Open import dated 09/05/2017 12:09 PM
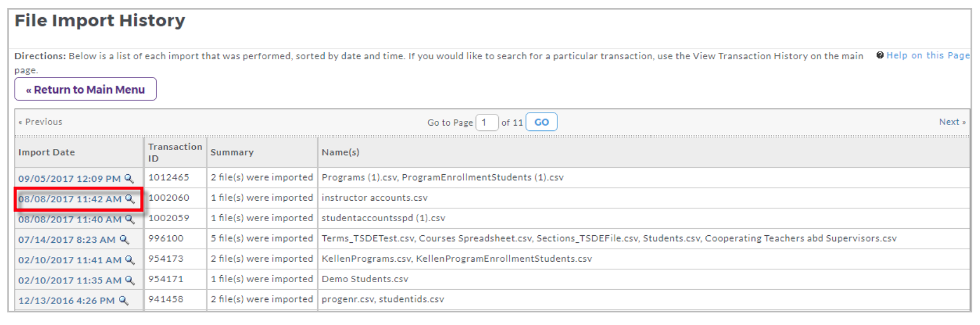Viewport: 980px width, 325px height. coord(69,178)
